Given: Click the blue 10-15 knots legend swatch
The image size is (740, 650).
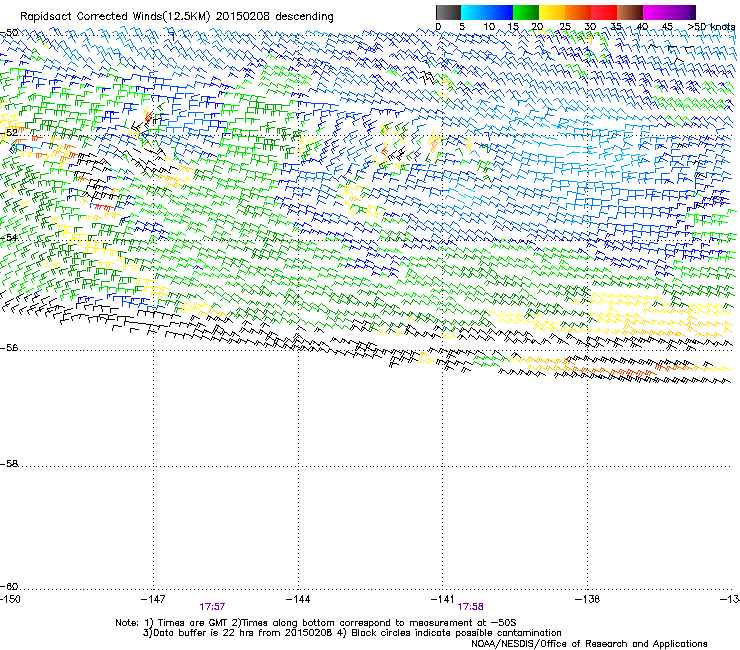Looking at the screenshot, I should click(500, 12).
